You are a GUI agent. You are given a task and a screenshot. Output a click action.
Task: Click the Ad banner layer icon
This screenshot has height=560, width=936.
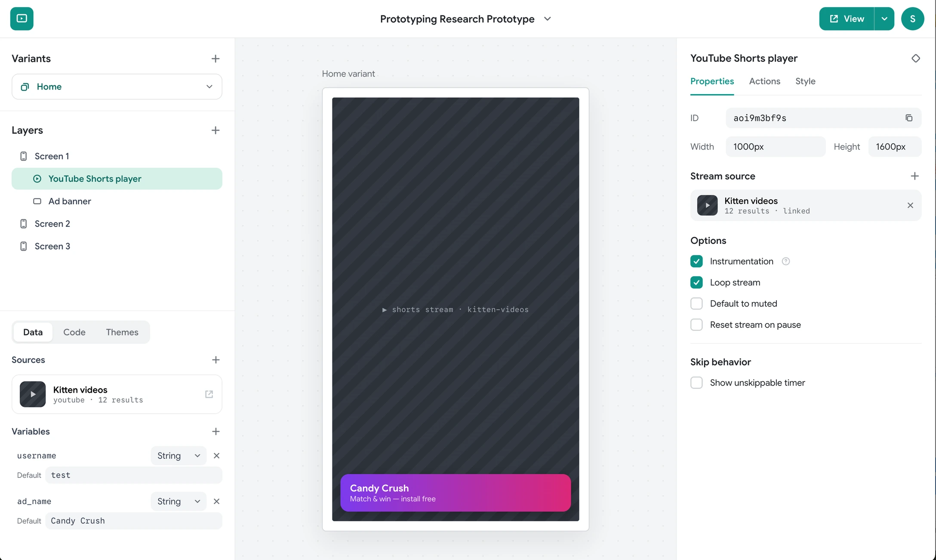click(x=37, y=201)
